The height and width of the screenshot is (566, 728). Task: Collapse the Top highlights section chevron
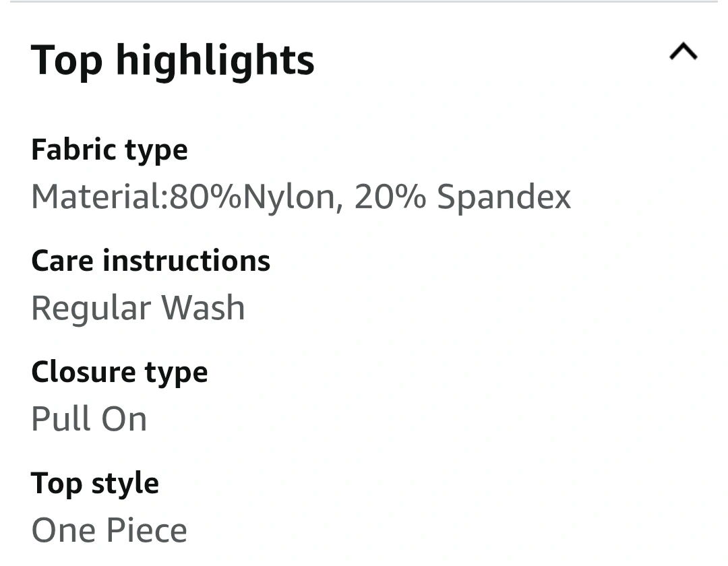click(x=683, y=52)
